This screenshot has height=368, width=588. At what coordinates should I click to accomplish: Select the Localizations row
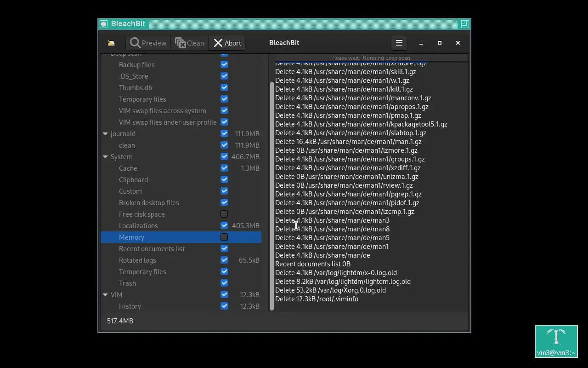click(181, 225)
